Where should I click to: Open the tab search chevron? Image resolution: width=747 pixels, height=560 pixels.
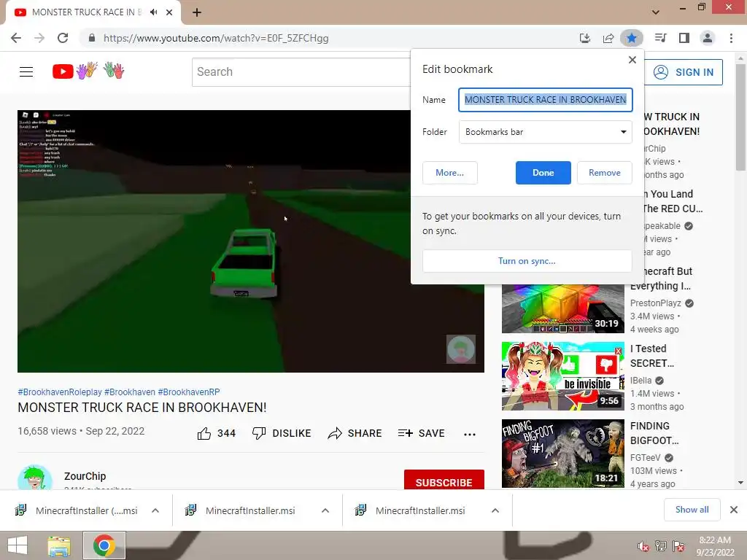click(656, 12)
